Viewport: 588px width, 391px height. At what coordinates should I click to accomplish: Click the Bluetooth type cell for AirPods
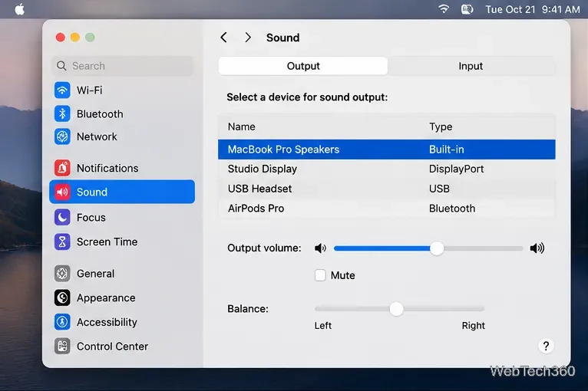point(452,209)
